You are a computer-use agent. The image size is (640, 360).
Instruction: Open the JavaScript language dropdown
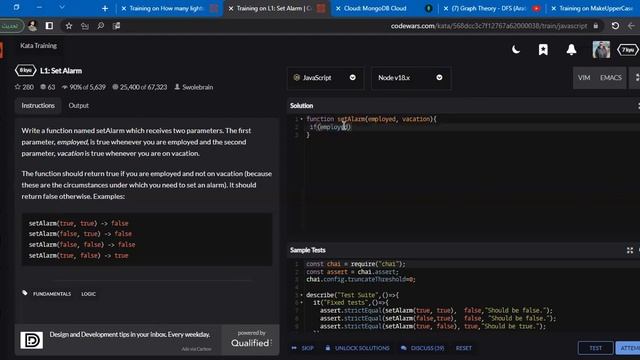[325, 78]
